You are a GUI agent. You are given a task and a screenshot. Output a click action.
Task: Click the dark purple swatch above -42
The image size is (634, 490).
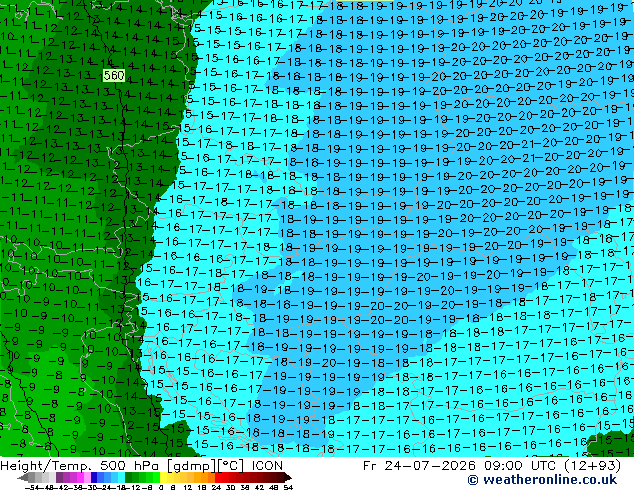coord(59,477)
